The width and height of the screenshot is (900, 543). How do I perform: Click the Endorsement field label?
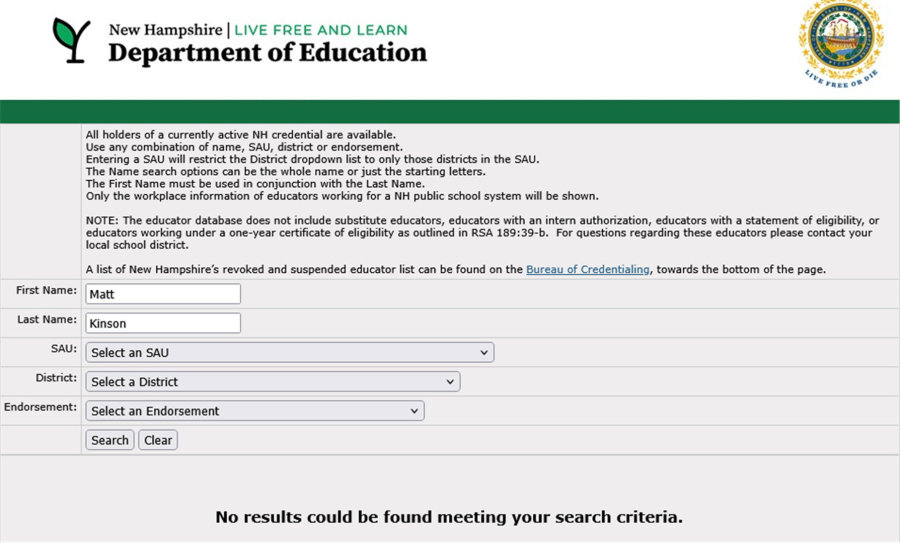pos(40,408)
